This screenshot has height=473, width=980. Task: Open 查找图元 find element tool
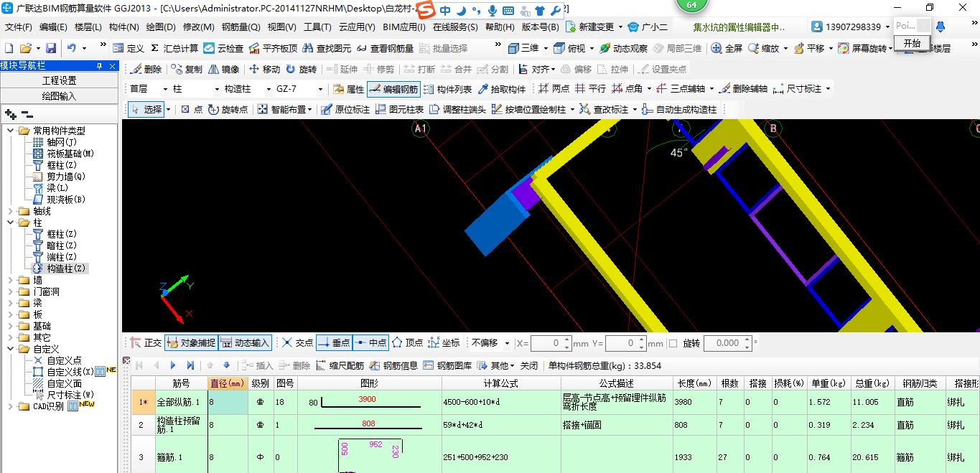pyautogui.click(x=327, y=48)
